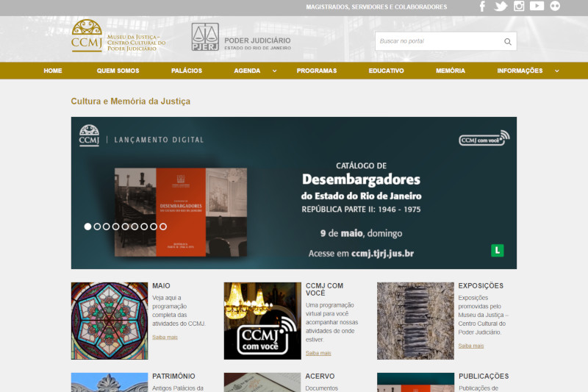588x392 pixels.
Task: Click the Catálogo de Desembargadores banner title
Action: (361, 188)
